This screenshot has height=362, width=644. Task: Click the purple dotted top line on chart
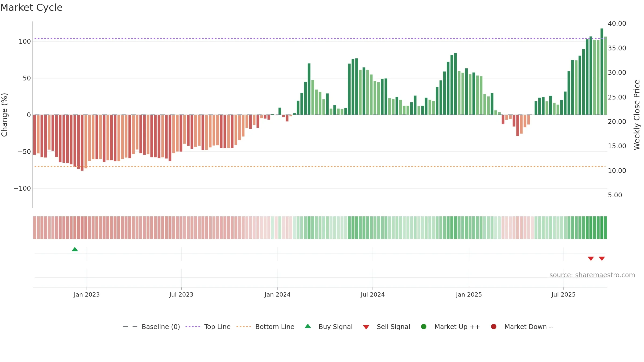tap(319, 38)
